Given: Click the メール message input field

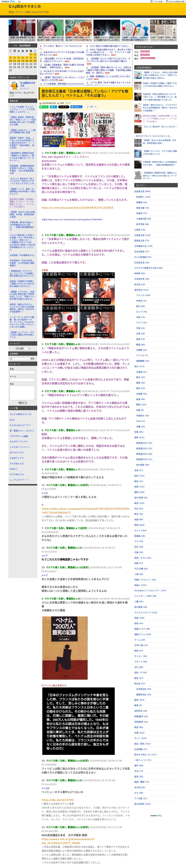Looking at the screenshot, I should pyautogui.click(x=22, y=380).
